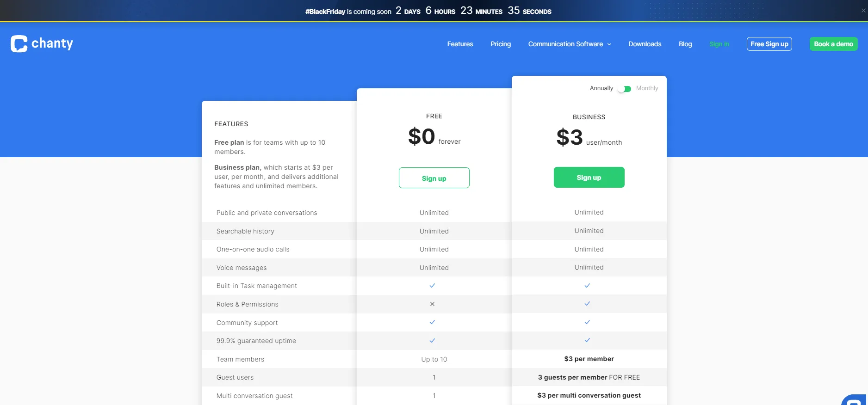Click the Free plan Community support checkmark
The height and width of the screenshot is (405, 868).
[432, 322]
